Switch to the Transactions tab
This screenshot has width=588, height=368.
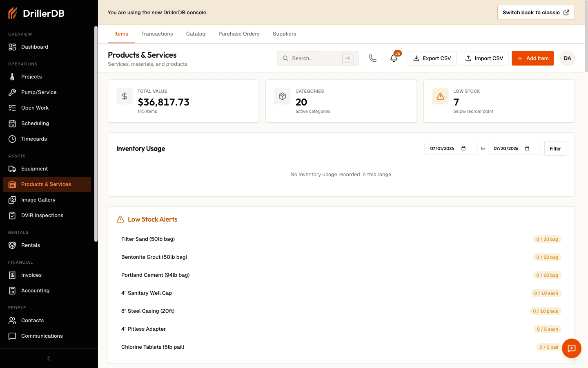[157, 34]
